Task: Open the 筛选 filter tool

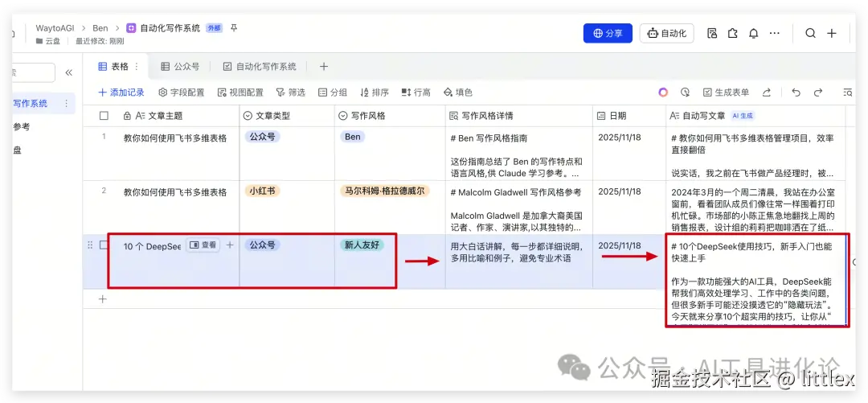Action: (x=291, y=93)
